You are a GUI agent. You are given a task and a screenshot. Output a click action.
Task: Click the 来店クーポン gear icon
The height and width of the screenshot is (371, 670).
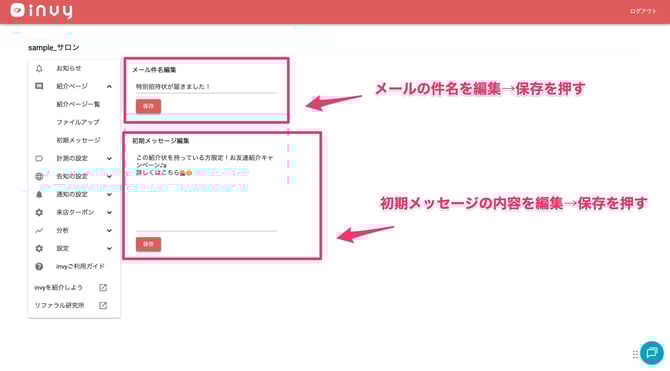(39, 212)
